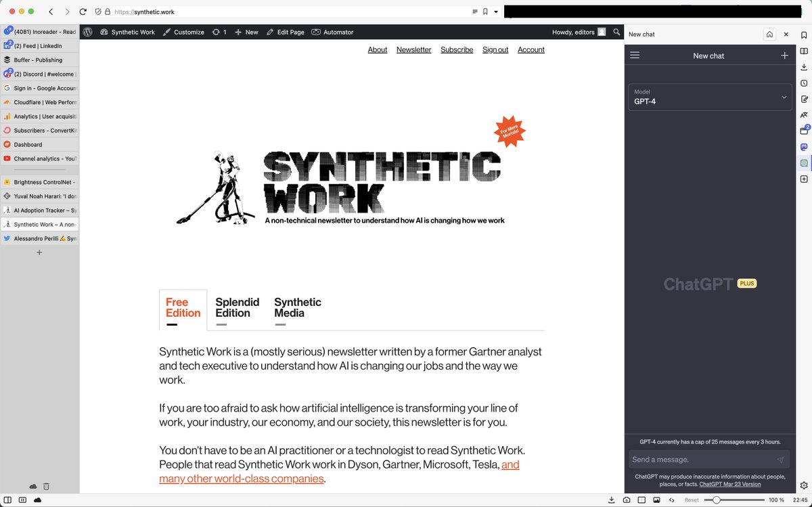The width and height of the screenshot is (812, 507).
Task: Open the Synthetic Work site menu in admin bar
Action: (127, 32)
